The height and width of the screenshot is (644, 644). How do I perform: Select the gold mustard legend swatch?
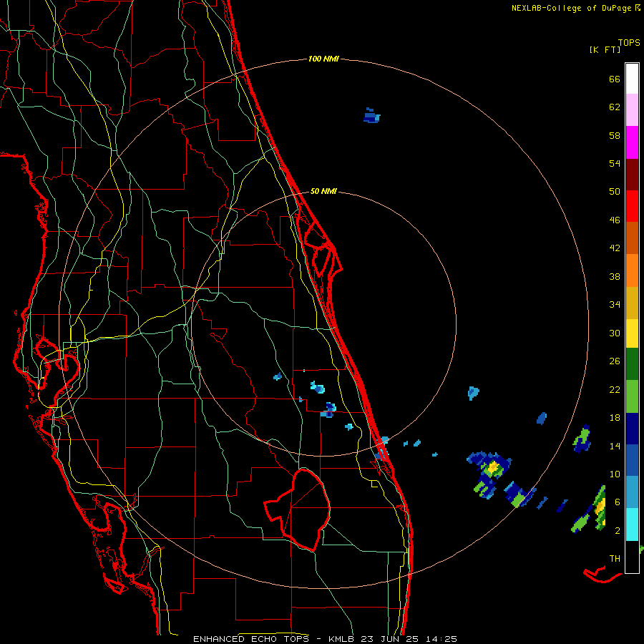click(x=632, y=303)
